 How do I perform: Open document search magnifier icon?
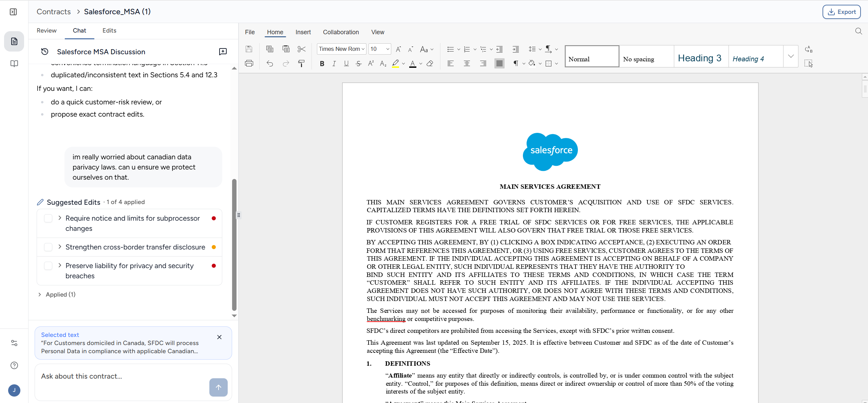click(858, 32)
